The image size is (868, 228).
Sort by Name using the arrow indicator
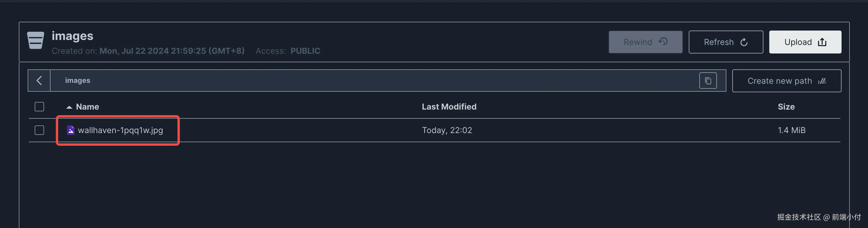pyautogui.click(x=69, y=107)
